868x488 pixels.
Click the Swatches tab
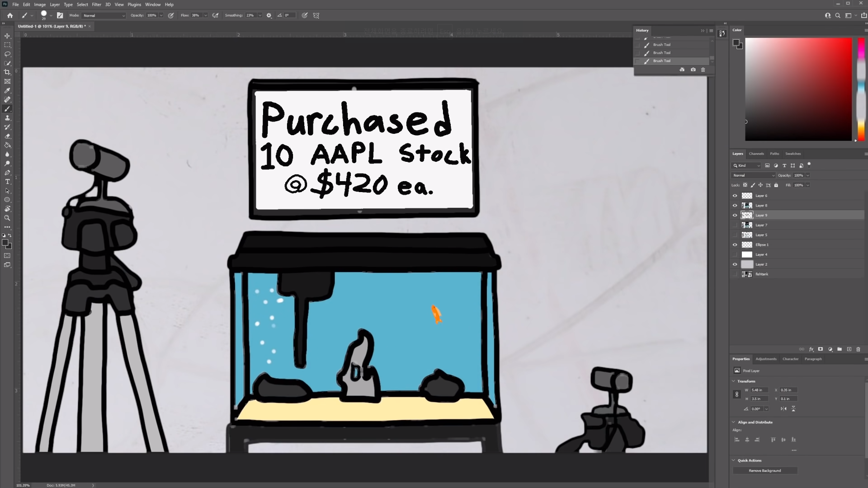(793, 154)
